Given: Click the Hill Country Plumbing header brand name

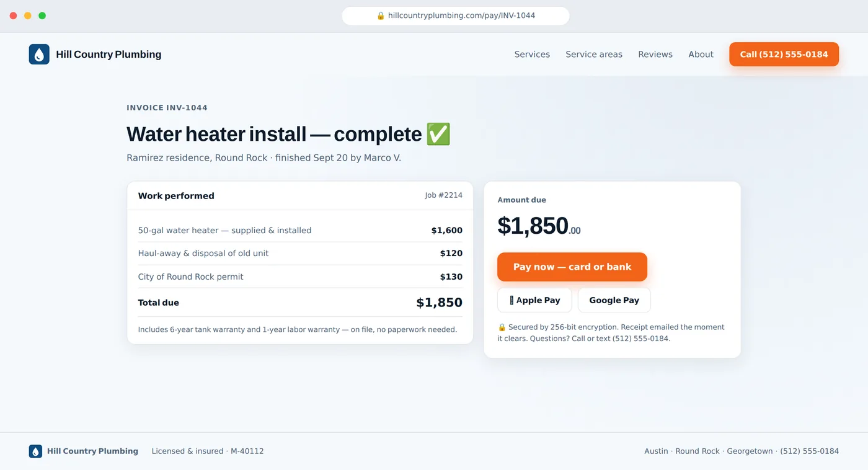Looking at the screenshot, I should [x=108, y=55].
